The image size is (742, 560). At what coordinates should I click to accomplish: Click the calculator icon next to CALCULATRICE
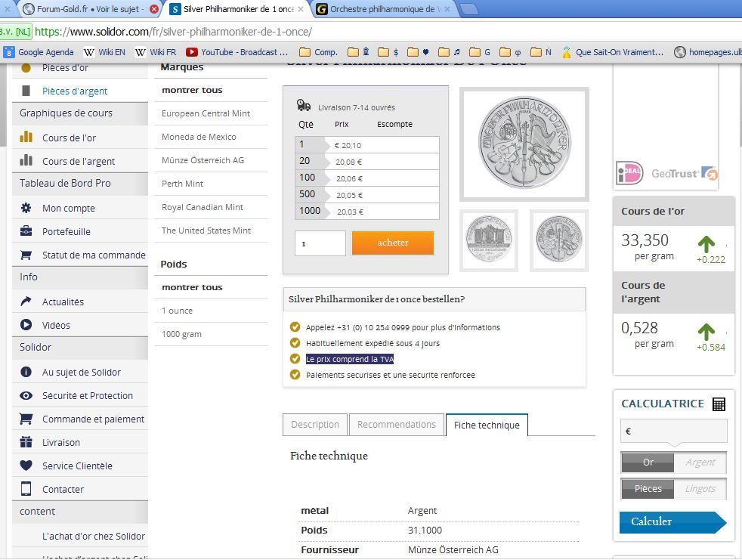click(719, 404)
